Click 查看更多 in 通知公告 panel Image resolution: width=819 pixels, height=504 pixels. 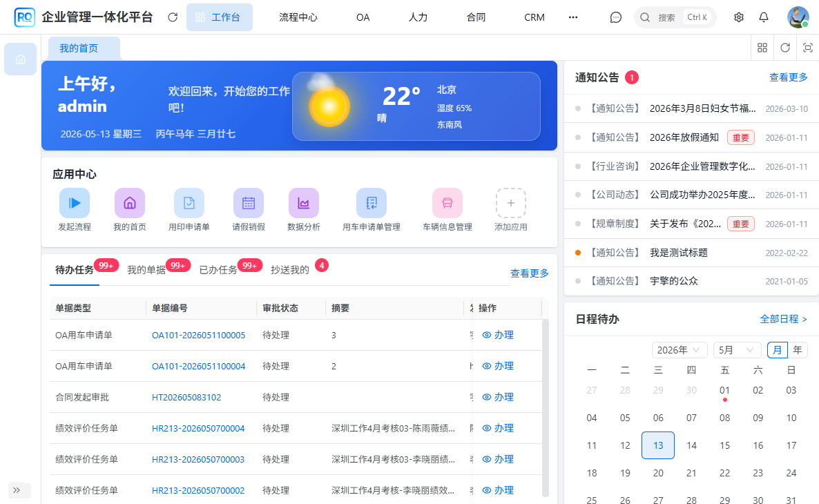pos(789,77)
